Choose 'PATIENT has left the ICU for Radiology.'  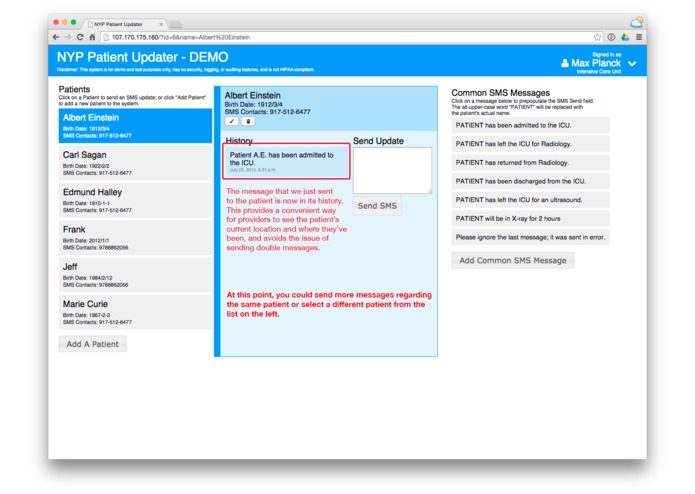click(x=531, y=144)
